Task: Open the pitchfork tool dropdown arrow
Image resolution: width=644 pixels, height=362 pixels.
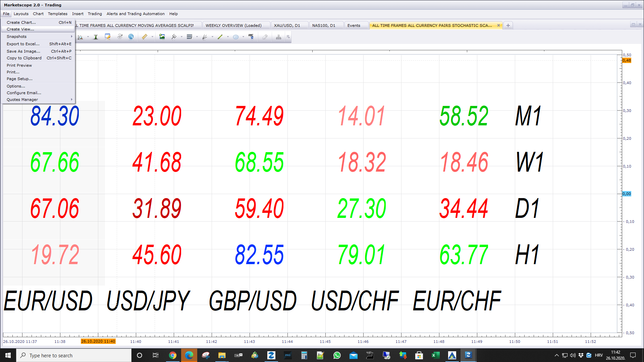Action: pyautogui.click(x=181, y=37)
